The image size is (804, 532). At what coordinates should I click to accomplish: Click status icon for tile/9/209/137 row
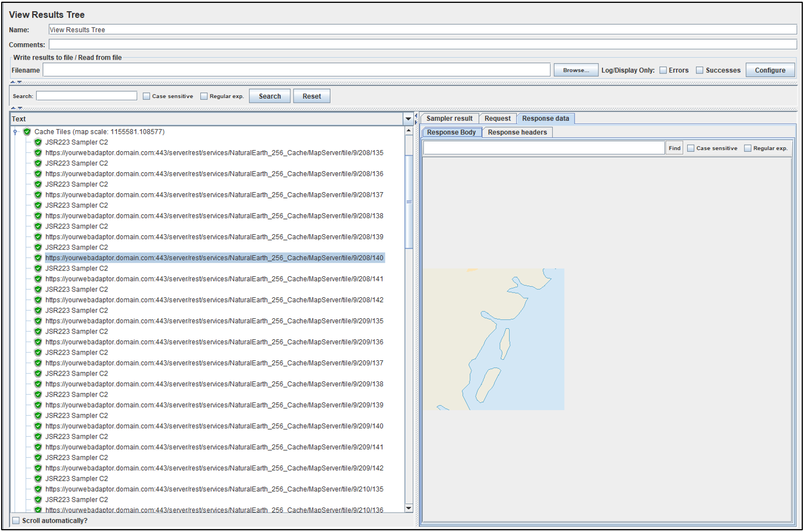38,363
